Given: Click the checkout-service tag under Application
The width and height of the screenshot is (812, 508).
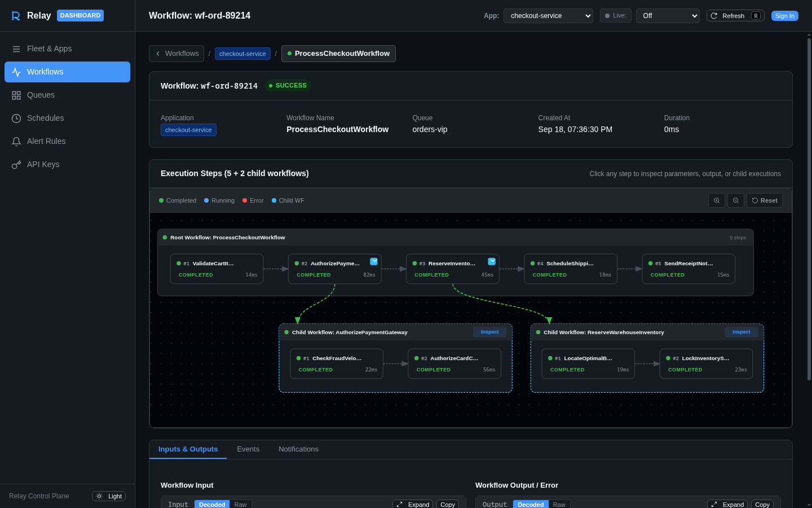Looking at the screenshot, I should [188, 130].
